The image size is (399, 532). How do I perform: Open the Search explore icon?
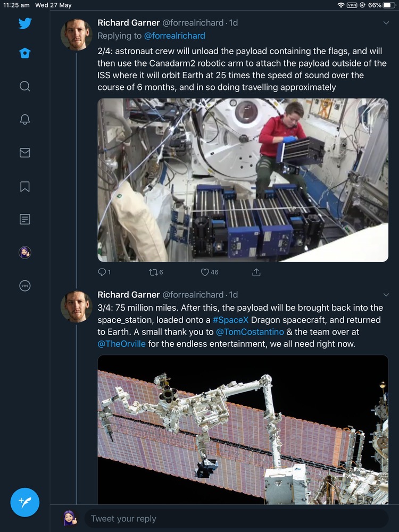click(24, 86)
